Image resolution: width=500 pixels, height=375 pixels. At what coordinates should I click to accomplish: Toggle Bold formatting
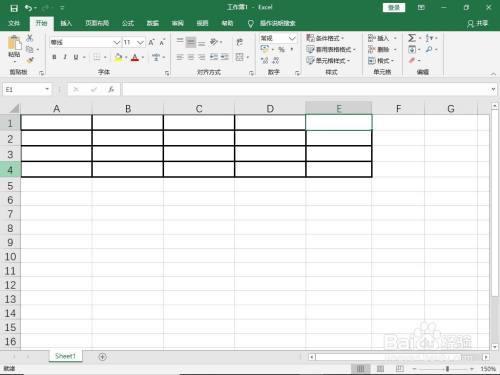tap(54, 57)
